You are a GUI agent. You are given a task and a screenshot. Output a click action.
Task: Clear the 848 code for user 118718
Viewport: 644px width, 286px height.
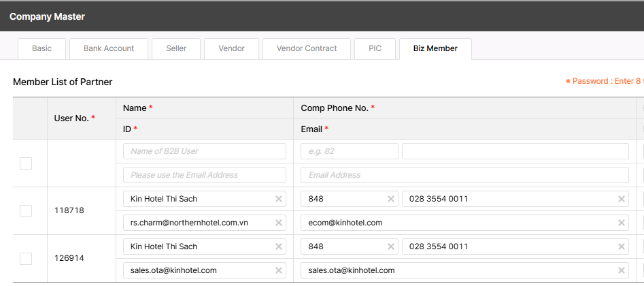coord(391,199)
